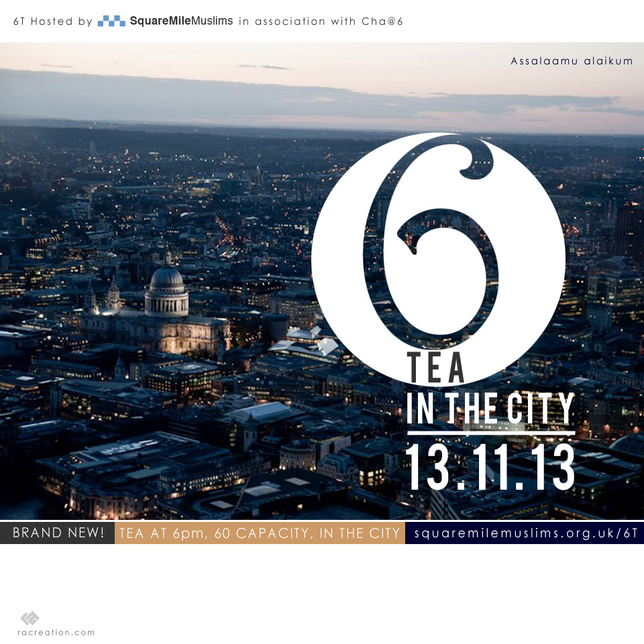Viewport: 644px width, 644px height.
Task: Click the "TEA" word inside the circle
Action: click(436, 367)
